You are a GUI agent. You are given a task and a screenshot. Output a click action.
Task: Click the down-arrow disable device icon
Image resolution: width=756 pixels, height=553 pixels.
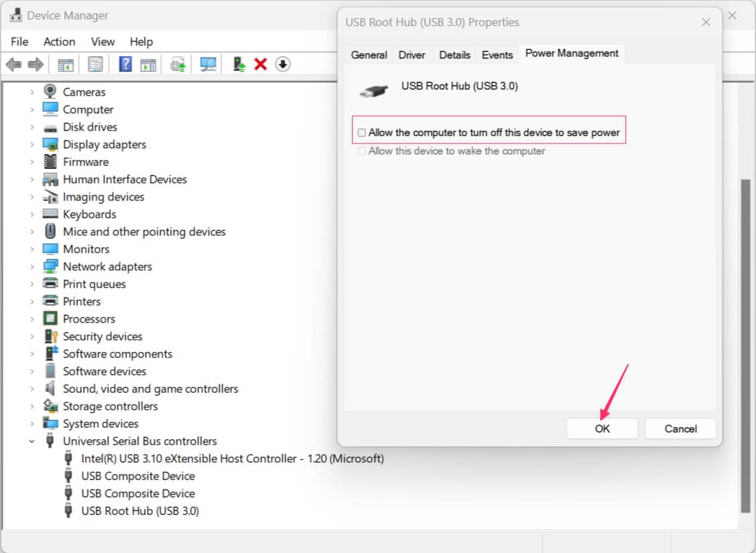point(283,64)
